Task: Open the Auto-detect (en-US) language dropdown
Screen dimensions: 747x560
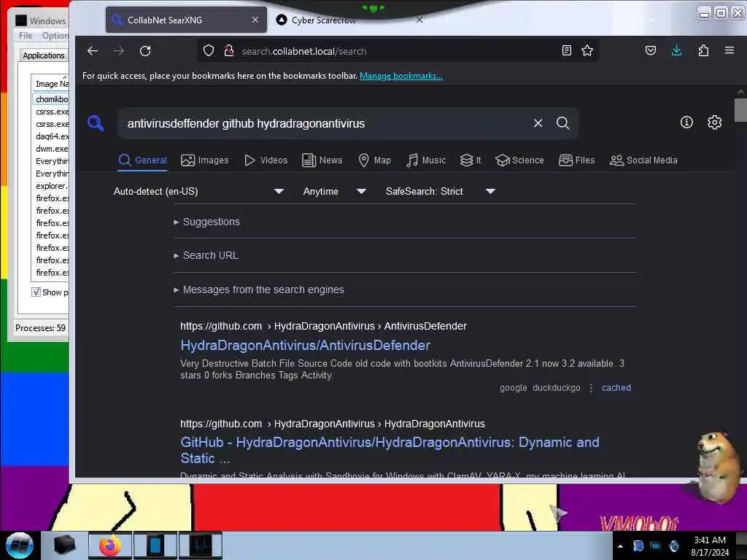Action: pos(198,192)
